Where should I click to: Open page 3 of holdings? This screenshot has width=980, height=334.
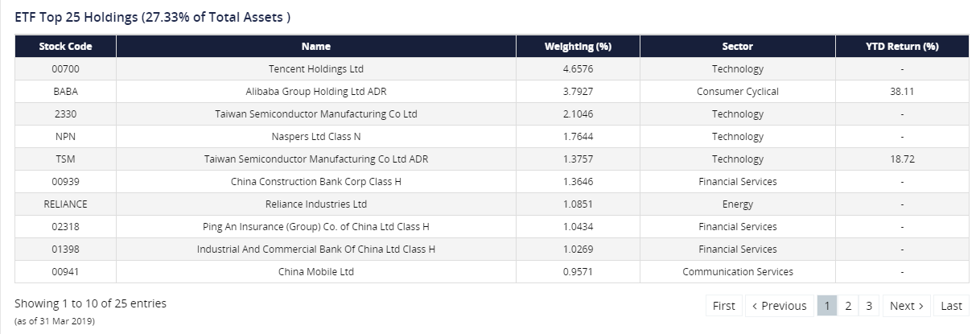pyautogui.click(x=869, y=306)
